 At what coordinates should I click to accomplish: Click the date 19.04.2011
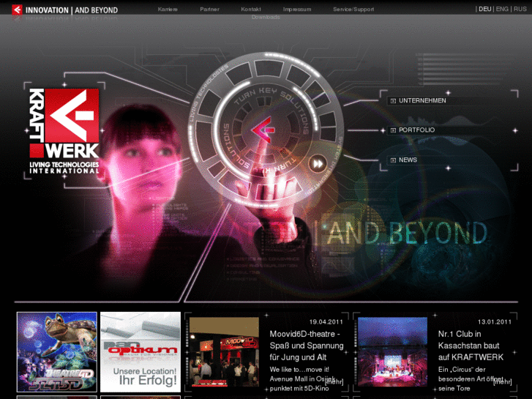click(x=326, y=322)
